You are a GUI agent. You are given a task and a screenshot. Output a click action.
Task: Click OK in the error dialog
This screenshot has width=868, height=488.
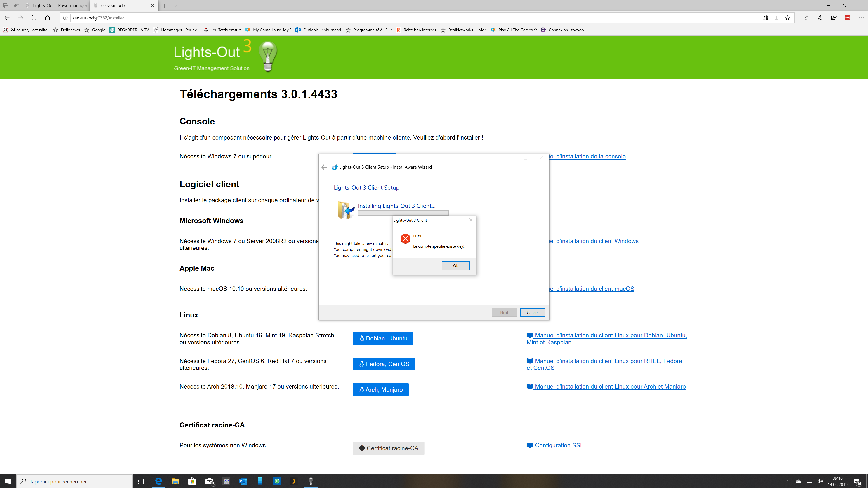(x=455, y=266)
